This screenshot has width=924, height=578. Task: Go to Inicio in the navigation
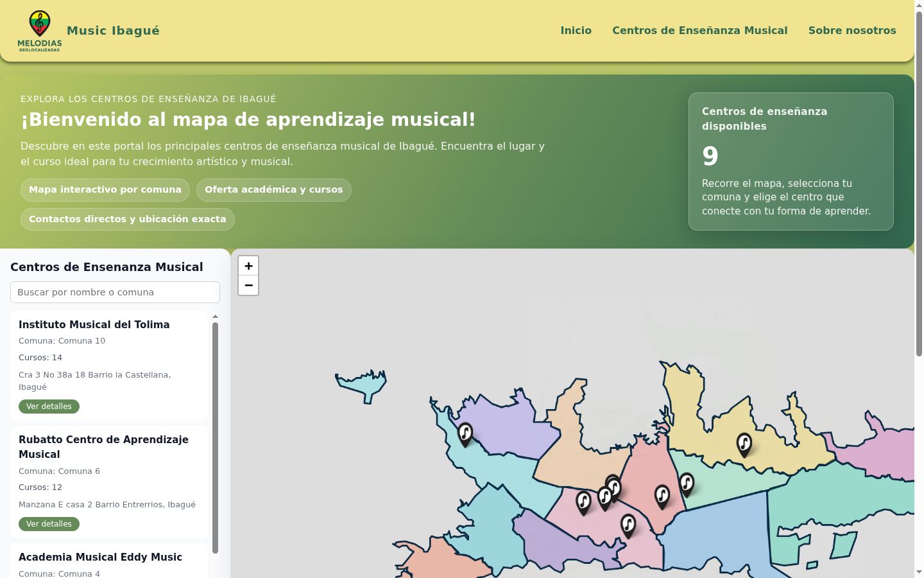pos(576,30)
